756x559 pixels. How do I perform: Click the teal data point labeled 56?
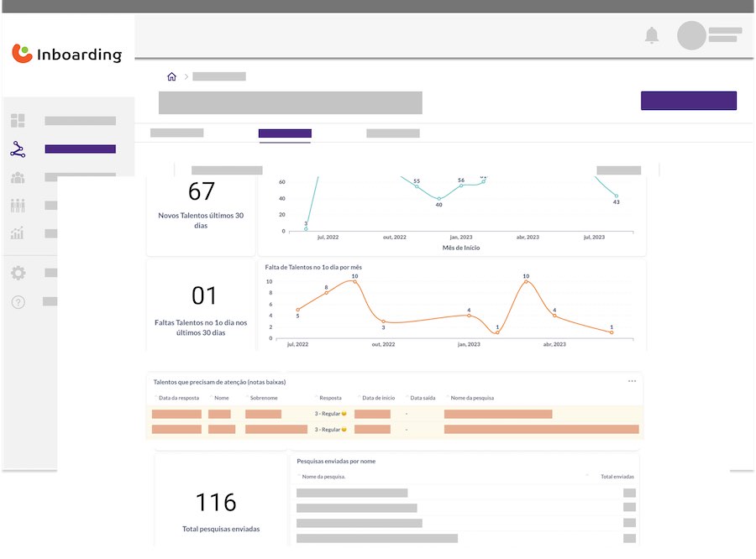461,185
